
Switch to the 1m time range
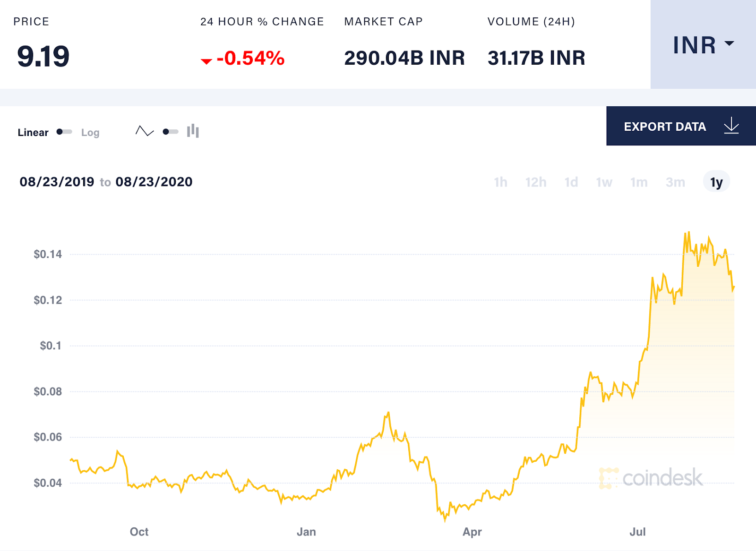tap(639, 182)
